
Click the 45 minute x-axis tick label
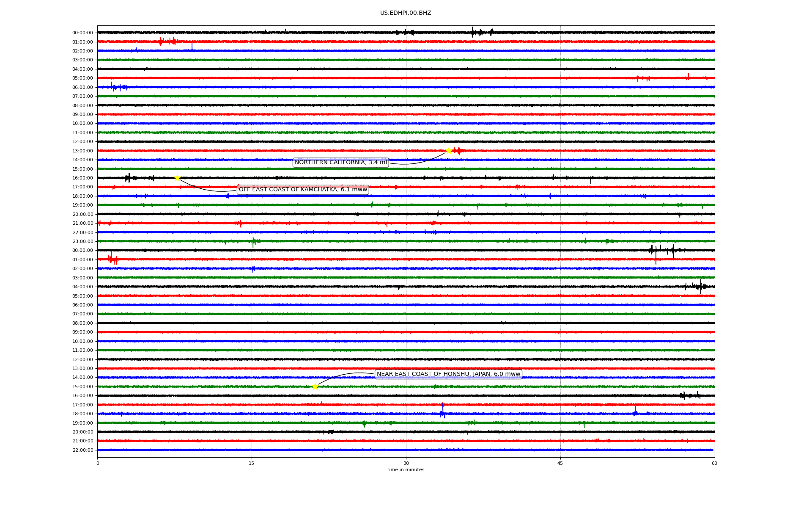coord(560,463)
